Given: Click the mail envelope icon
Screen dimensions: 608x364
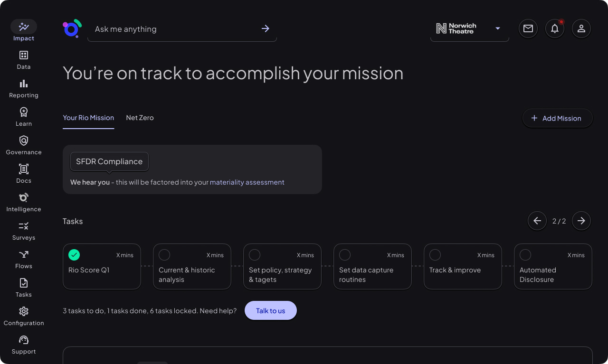Looking at the screenshot, I should click(x=528, y=28).
